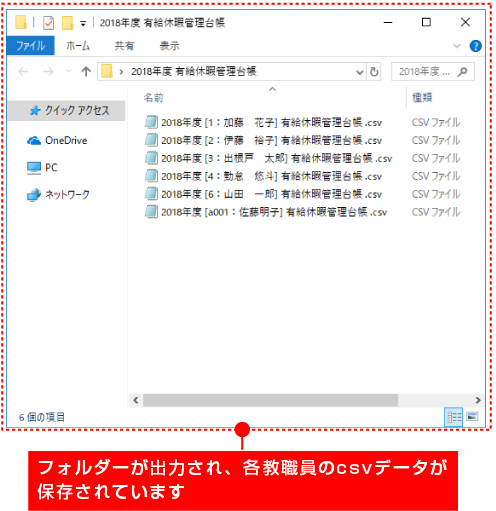Screen dimensions: 496x511
Task: Switch to the ホーム ribbon tab
Action: 78,46
